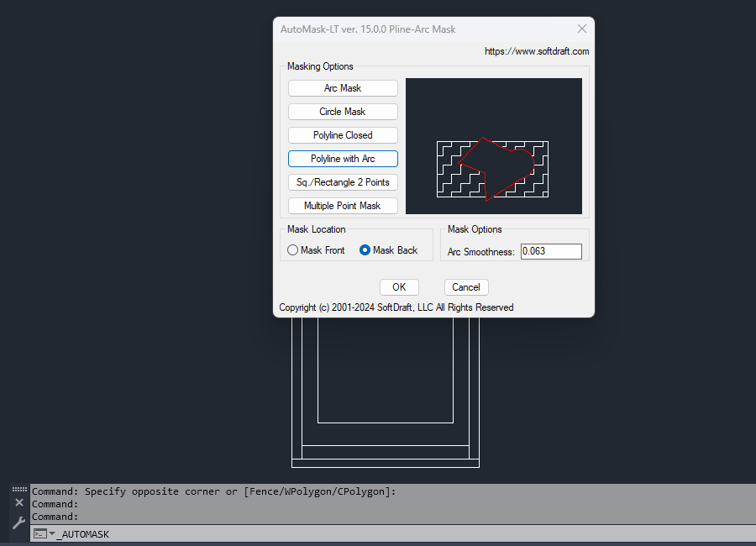The height and width of the screenshot is (546, 756).
Task: Confirm the mask settings with OK
Action: (x=398, y=286)
